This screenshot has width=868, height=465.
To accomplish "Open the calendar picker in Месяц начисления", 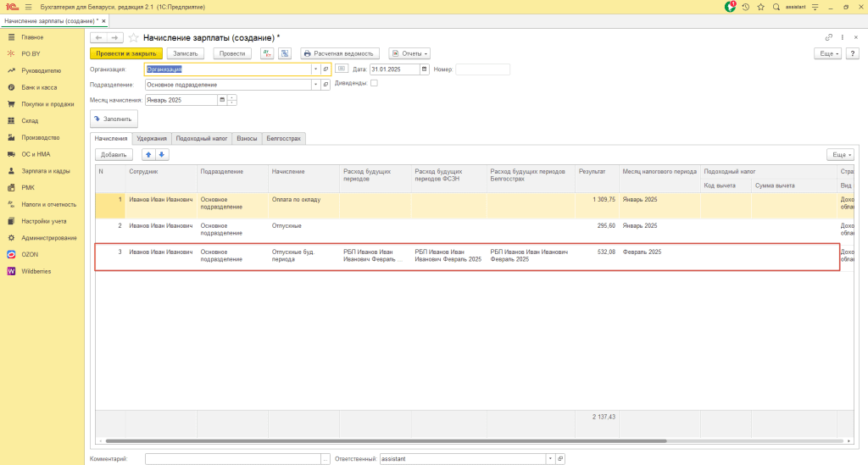I will (222, 100).
